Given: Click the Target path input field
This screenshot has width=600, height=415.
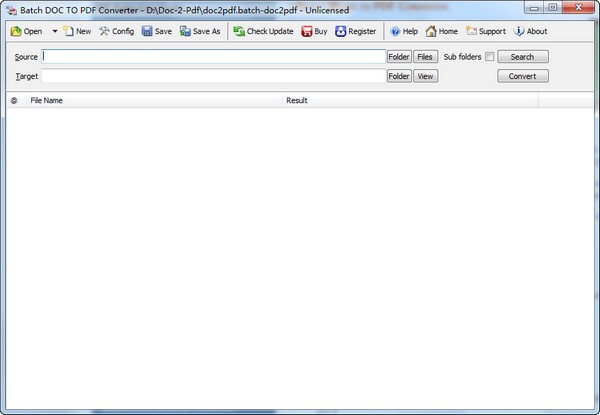Looking at the screenshot, I should pyautogui.click(x=214, y=76).
